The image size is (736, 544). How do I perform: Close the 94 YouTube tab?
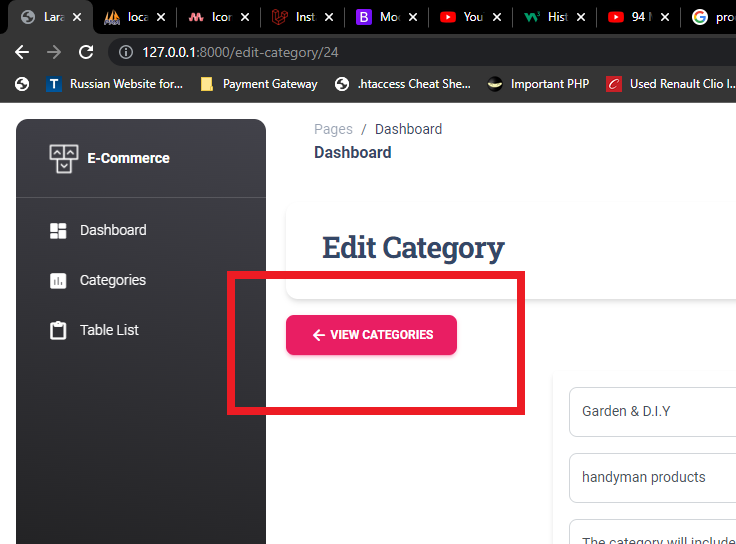(x=665, y=17)
